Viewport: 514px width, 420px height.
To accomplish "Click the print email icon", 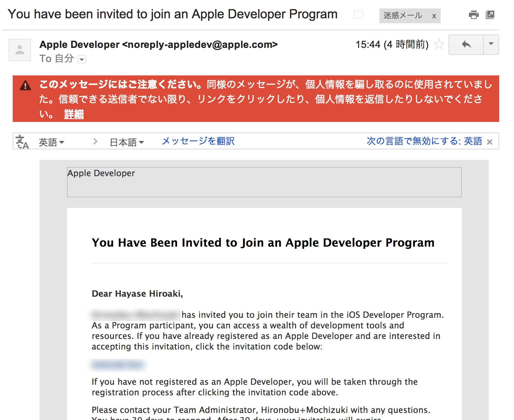I will pyautogui.click(x=473, y=15).
